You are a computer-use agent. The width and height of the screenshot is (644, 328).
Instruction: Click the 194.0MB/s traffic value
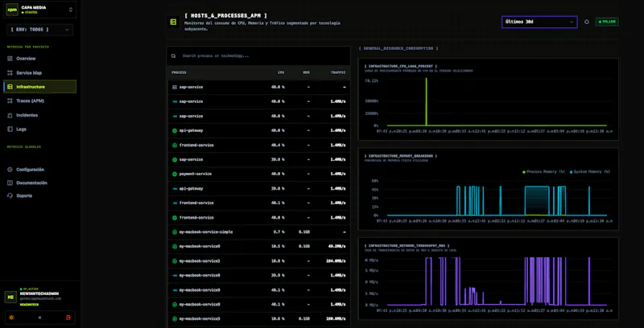click(336, 261)
